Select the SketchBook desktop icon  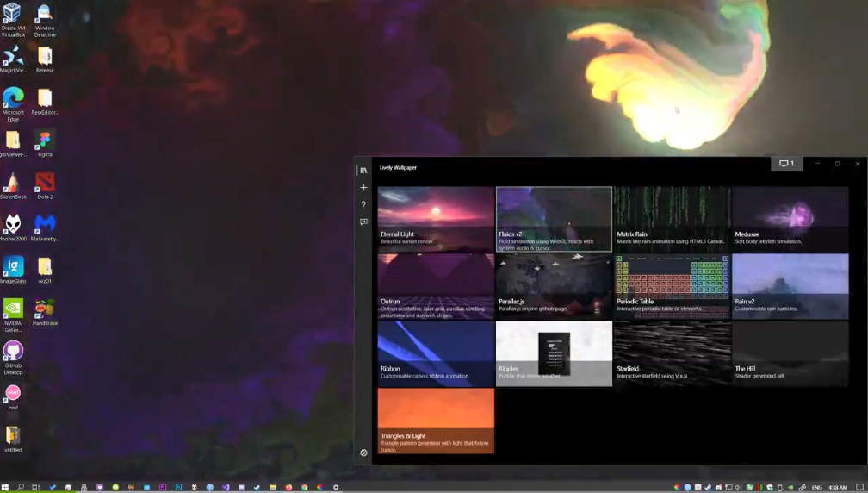pos(13,185)
